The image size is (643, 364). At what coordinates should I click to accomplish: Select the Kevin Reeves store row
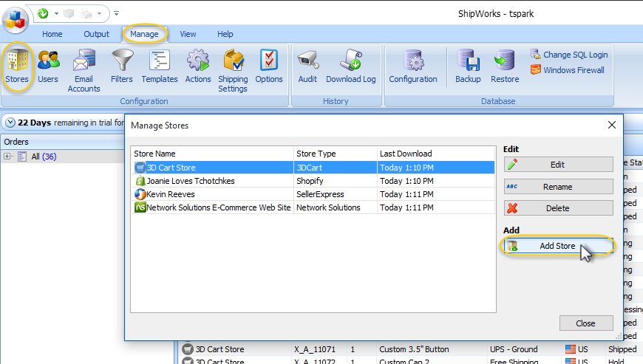click(313, 194)
